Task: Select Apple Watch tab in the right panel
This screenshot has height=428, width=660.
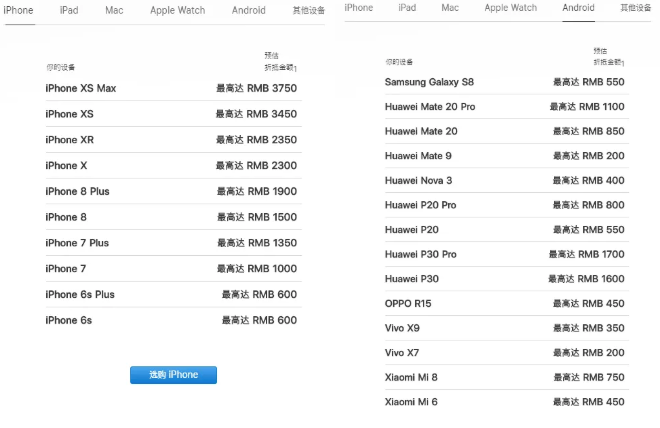Action: coord(511,8)
